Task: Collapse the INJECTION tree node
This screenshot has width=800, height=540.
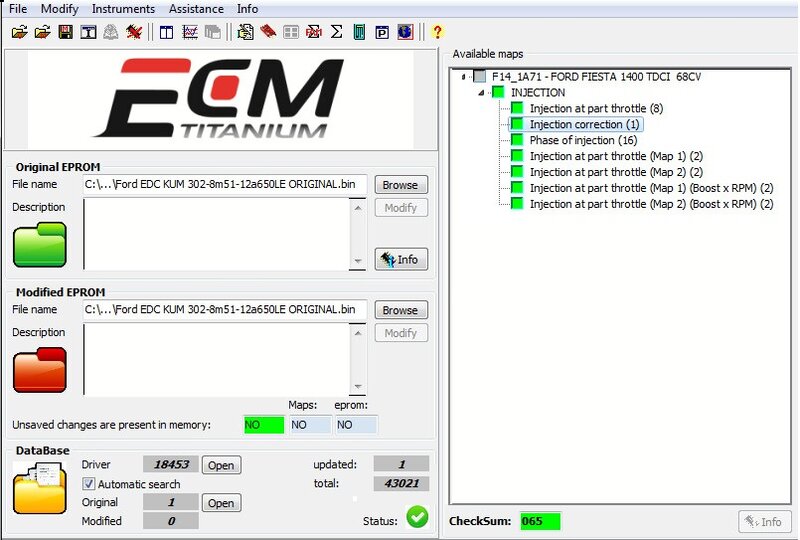Action: click(481, 93)
